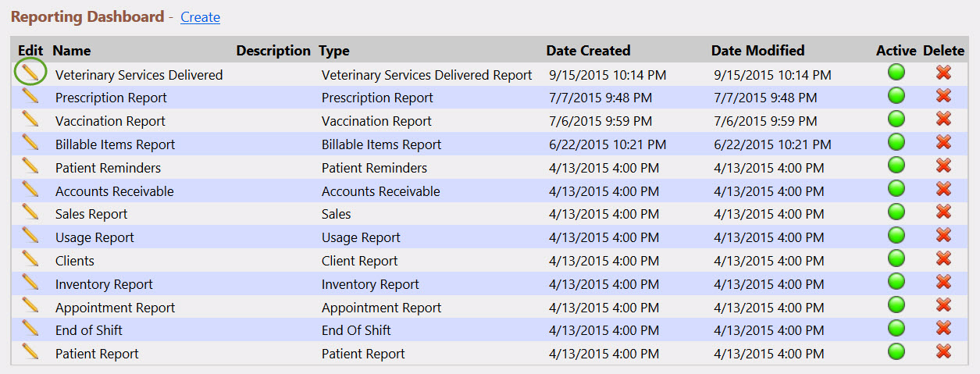980x374 pixels.
Task: Click the Date Modified column header
Action: (757, 51)
